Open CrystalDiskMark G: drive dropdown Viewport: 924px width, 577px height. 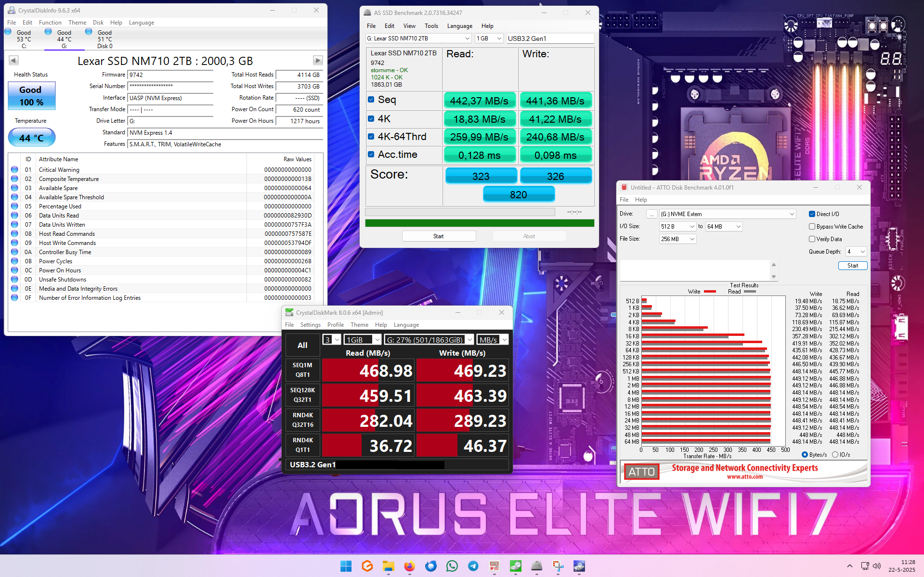pyautogui.click(x=429, y=340)
